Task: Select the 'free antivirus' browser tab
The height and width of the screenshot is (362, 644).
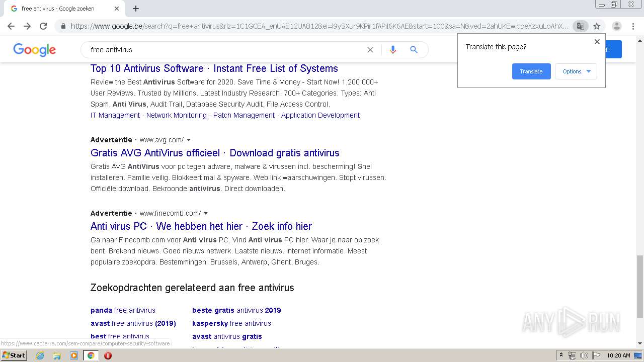Action: click(x=63, y=9)
